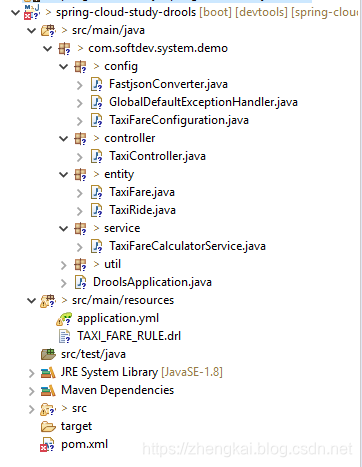
Task: Click the spring-cloud-study-drools project icon
Action: (32, 12)
